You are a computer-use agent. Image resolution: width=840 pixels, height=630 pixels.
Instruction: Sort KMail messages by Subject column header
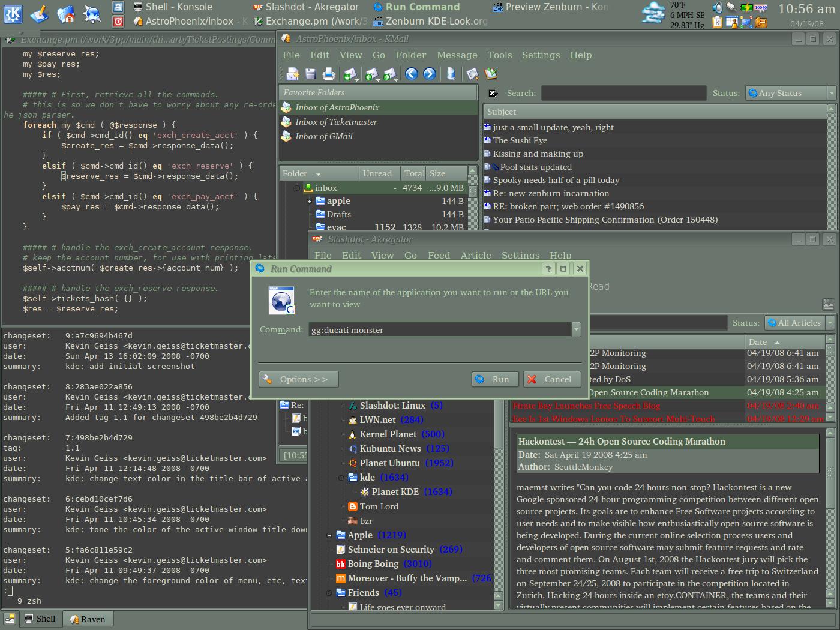coord(655,112)
